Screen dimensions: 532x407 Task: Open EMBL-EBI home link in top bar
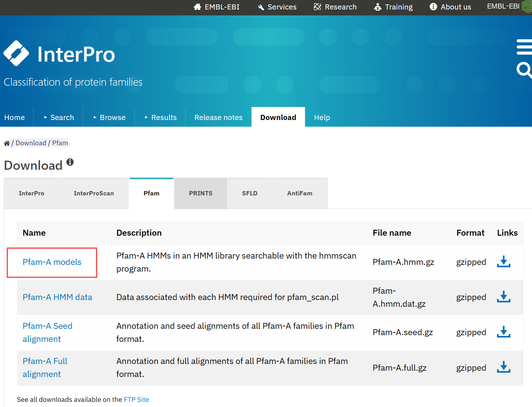(216, 7)
